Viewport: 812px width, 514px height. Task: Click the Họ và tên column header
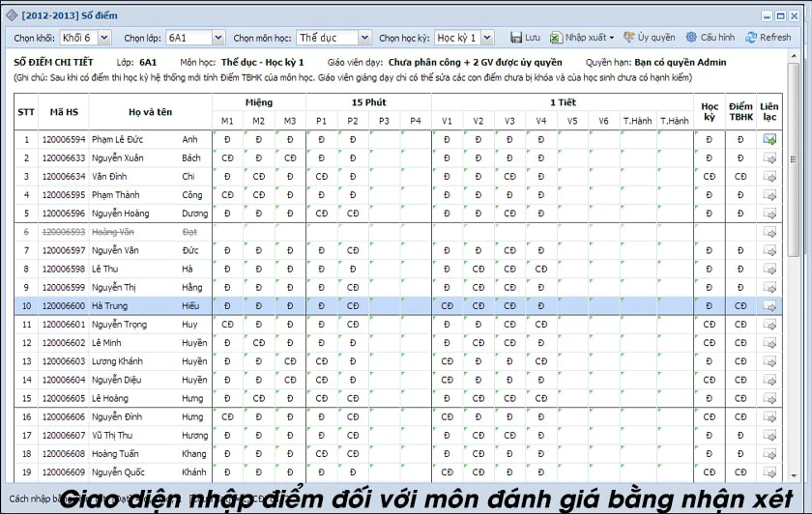[150, 112]
